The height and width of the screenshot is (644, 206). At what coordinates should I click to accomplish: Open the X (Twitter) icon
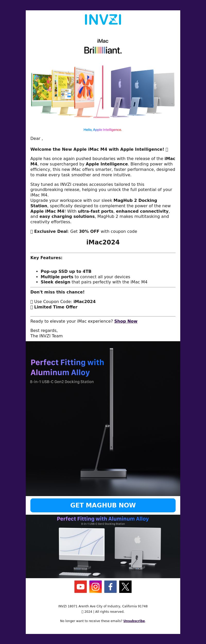125,587
